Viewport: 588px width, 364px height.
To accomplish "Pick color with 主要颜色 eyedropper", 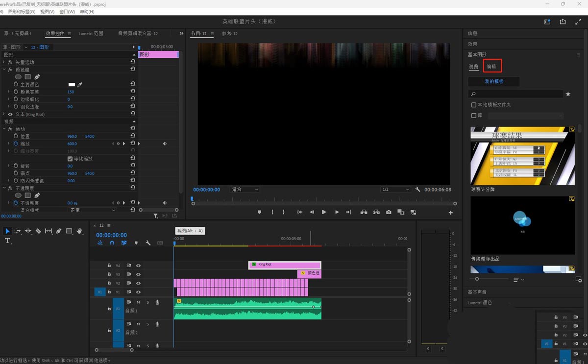I will [80, 85].
